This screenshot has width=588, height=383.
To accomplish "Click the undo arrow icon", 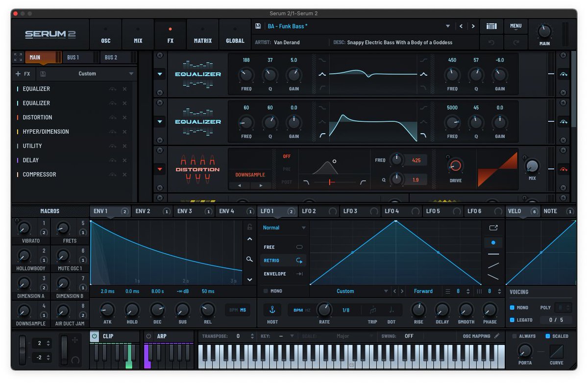I will [x=491, y=43].
